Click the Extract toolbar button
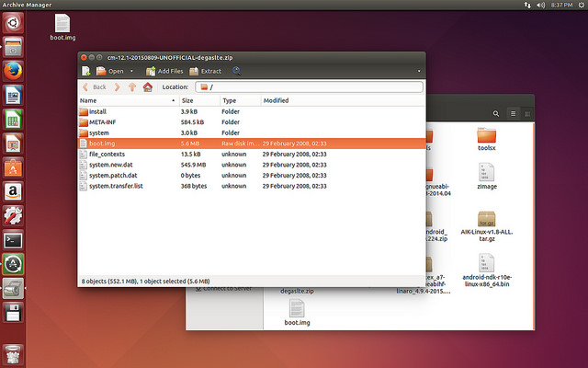Viewport: 588px width, 368px height. (x=206, y=71)
